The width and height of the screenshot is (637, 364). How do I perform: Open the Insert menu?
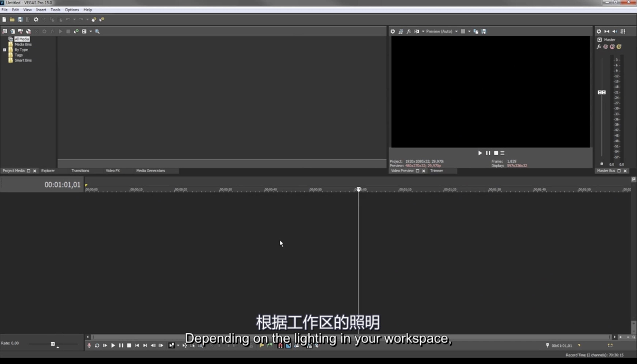point(41,10)
